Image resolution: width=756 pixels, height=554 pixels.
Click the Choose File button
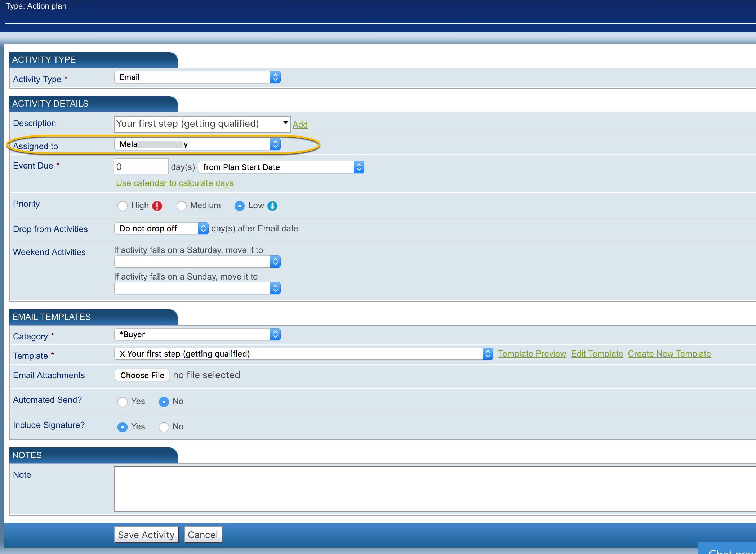click(142, 375)
